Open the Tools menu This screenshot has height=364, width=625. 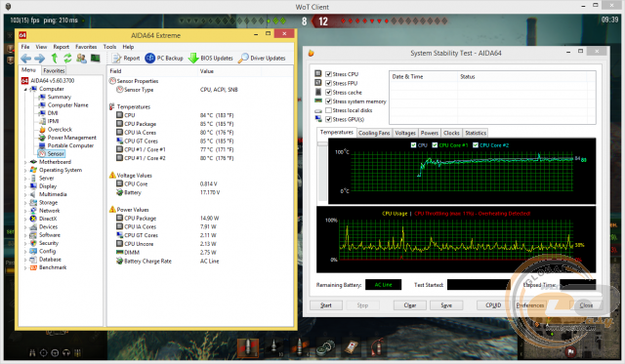[x=109, y=47]
